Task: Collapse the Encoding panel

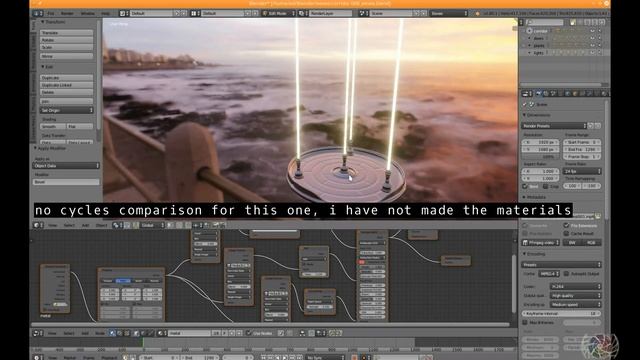Action: 524,254
